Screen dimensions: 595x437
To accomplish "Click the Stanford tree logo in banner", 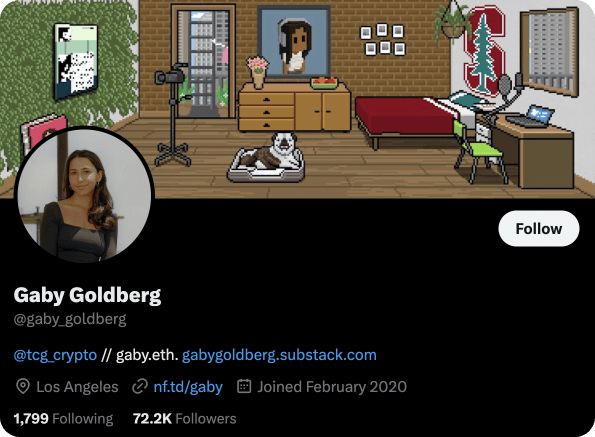I will (485, 51).
